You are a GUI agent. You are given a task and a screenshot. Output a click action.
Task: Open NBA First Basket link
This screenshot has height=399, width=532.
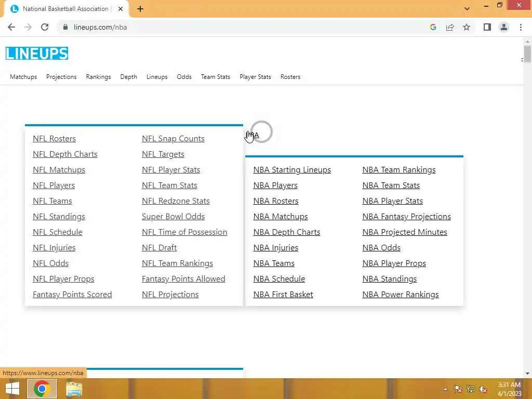pos(283,295)
